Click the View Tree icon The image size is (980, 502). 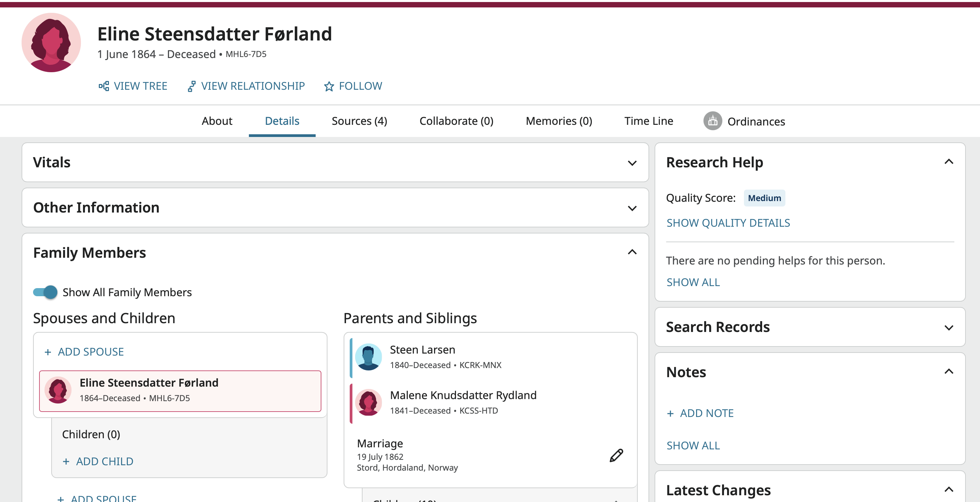(x=104, y=86)
